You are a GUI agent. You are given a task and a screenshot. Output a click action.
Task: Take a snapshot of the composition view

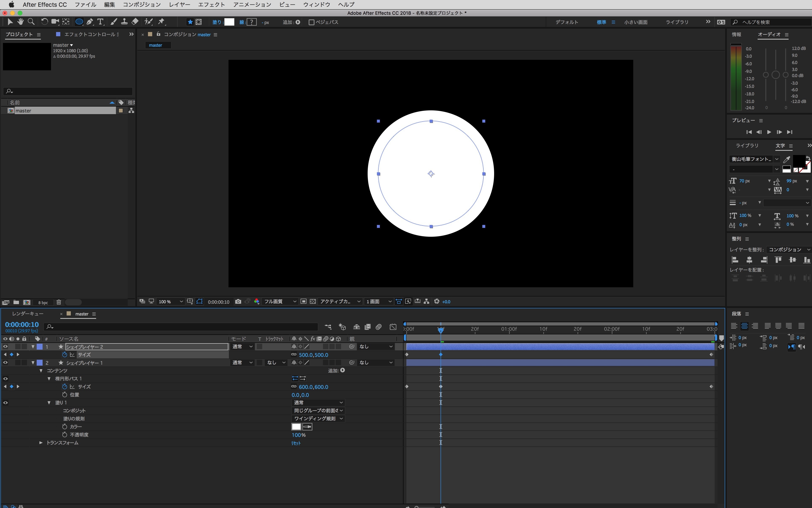pos(238,301)
